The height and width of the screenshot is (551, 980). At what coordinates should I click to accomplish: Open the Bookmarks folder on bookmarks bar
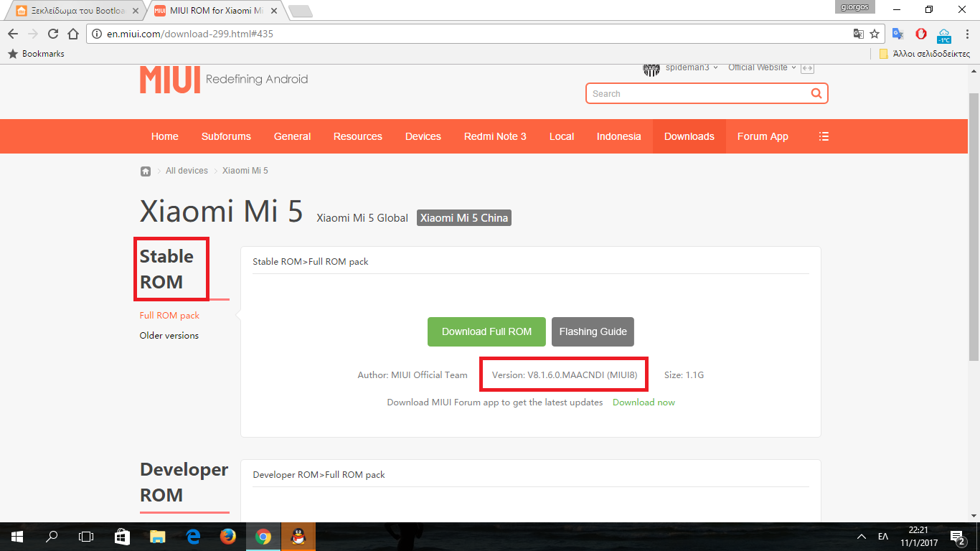coord(36,54)
